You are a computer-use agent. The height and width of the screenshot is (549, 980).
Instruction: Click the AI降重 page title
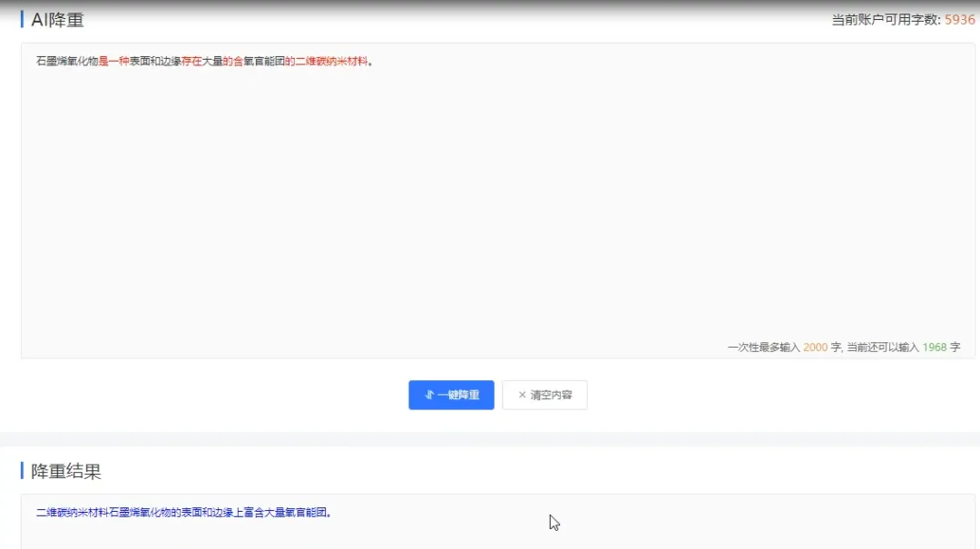point(57,19)
